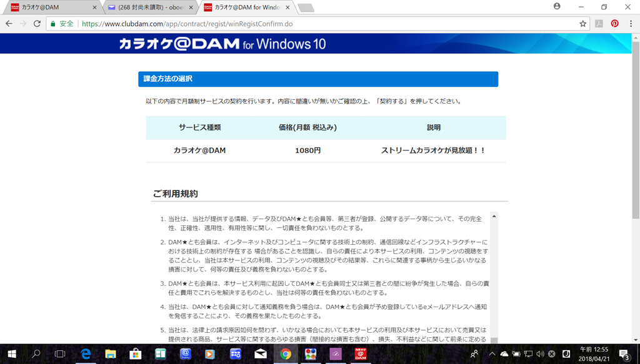Show hidden system tray icons
Screen dimensions: 640x364
click(x=492, y=354)
